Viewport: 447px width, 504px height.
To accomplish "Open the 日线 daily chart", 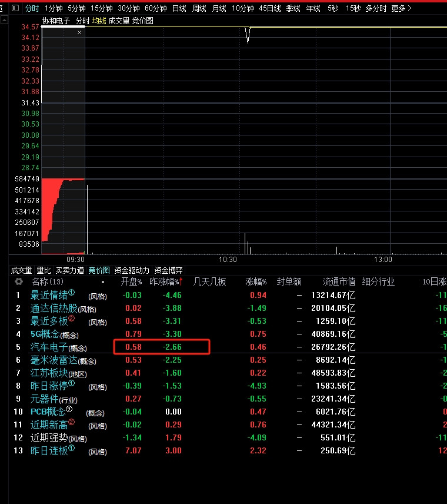I will pos(179,8).
